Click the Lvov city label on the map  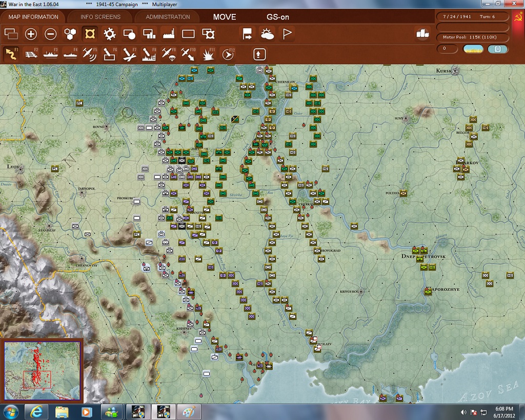click(13, 166)
